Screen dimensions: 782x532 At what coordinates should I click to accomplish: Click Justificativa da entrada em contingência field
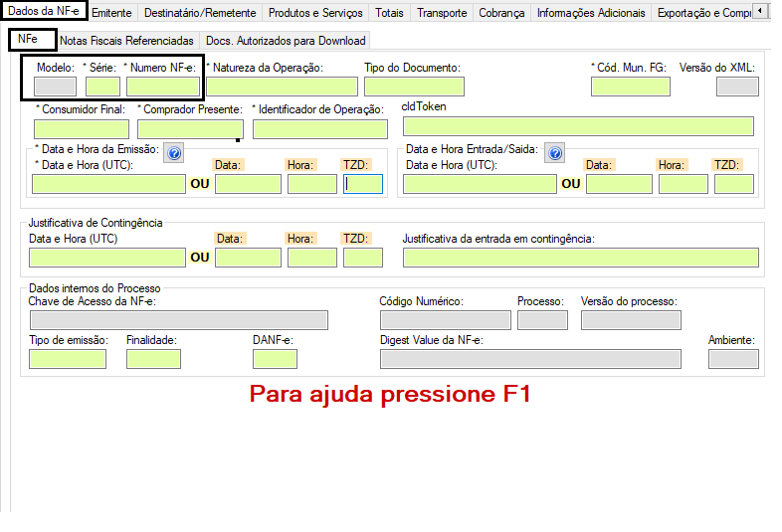click(580, 258)
